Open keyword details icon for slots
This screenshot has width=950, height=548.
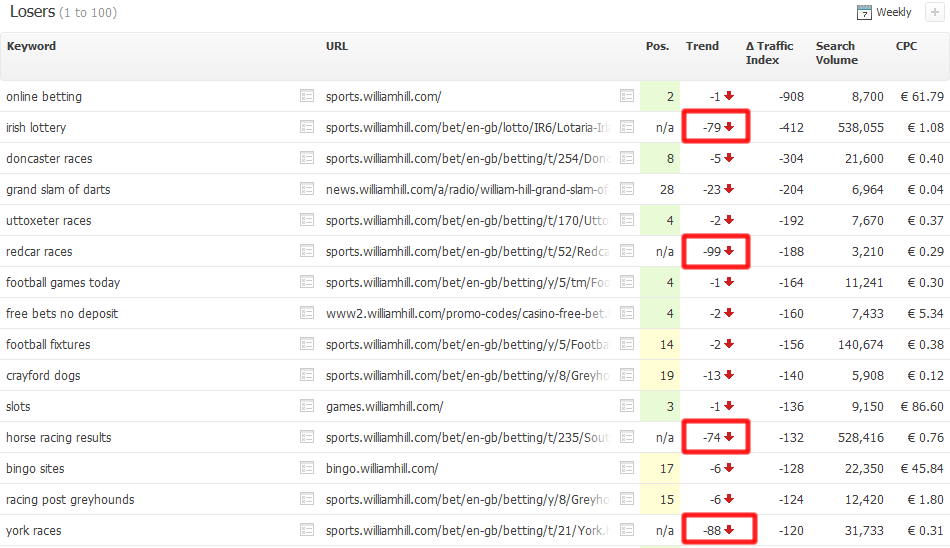tap(307, 406)
